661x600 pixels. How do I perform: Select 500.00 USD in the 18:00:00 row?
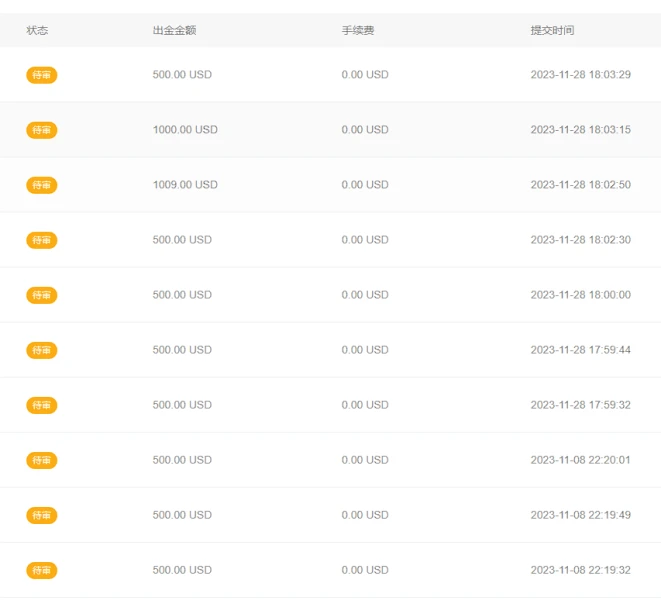tap(182, 295)
